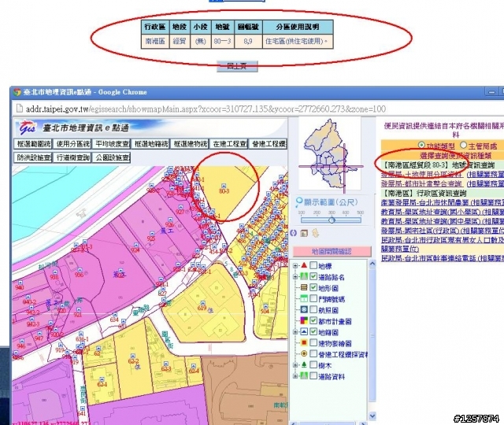Select the 功能類型 radio button
Screen dimensions: 504x425
pos(421,145)
